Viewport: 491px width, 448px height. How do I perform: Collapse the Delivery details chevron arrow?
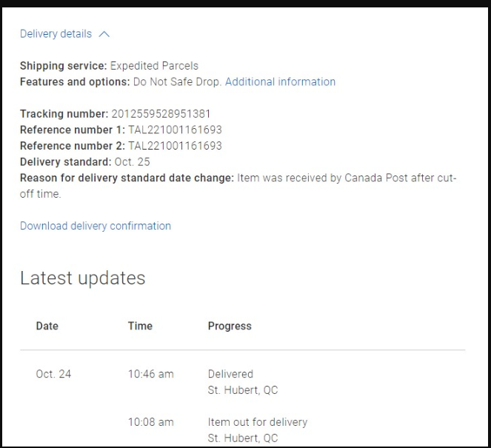click(x=104, y=34)
